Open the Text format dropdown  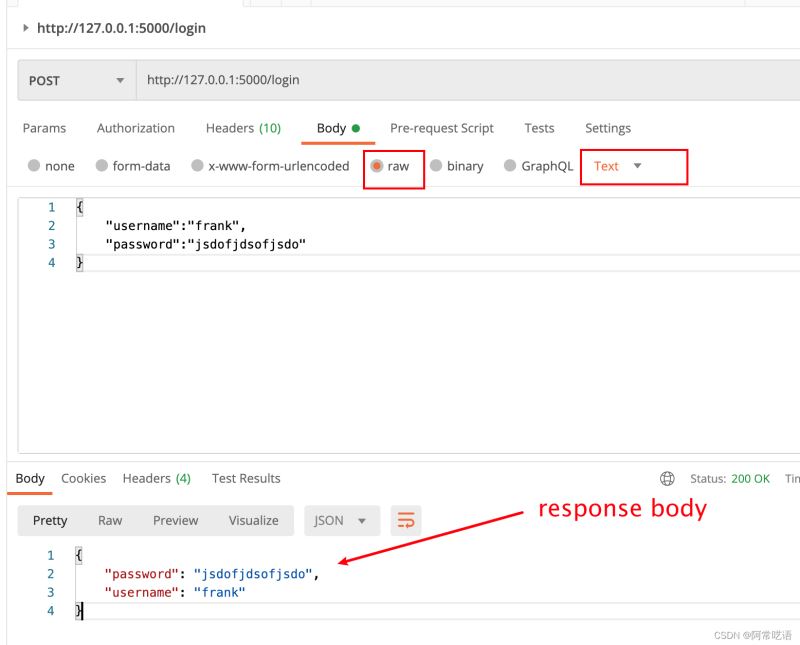point(618,166)
